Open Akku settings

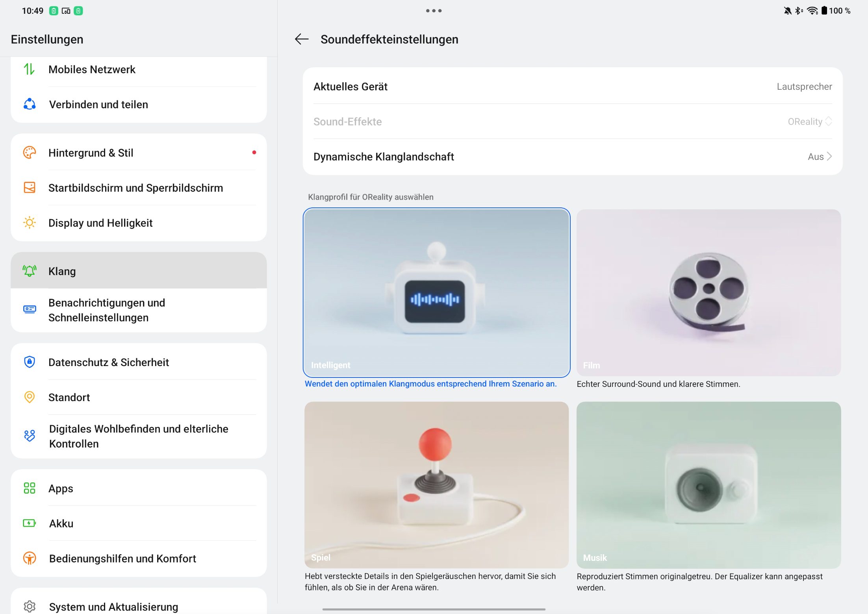[x=139, y=523]
